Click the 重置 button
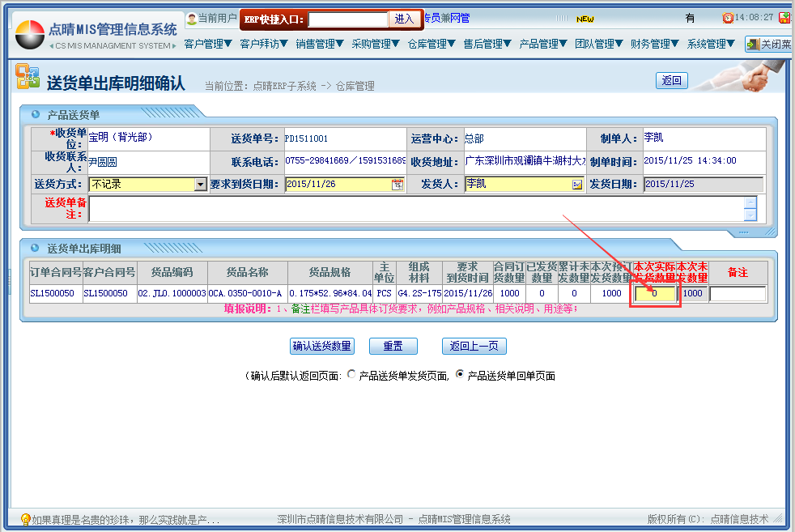795x532 pixels. click(x=393, y=346)
